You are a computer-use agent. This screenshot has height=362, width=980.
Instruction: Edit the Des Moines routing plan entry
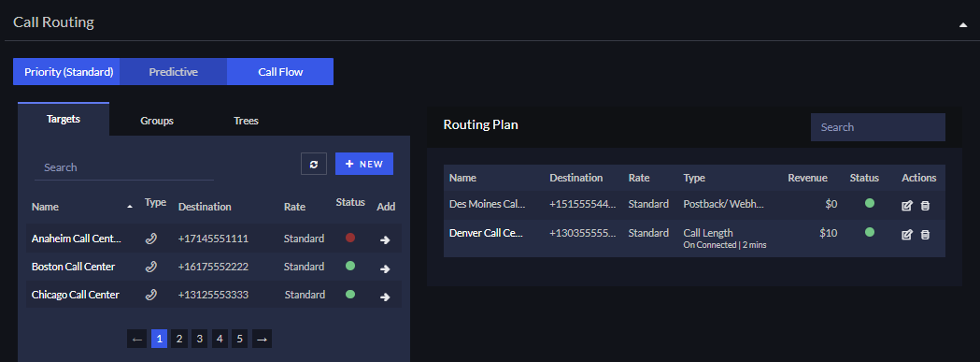tap(907, 206)
